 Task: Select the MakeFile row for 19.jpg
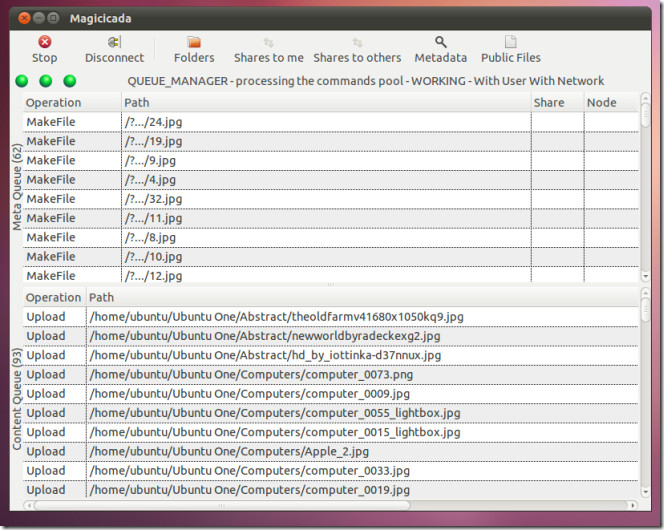click(x=330, y=141)
